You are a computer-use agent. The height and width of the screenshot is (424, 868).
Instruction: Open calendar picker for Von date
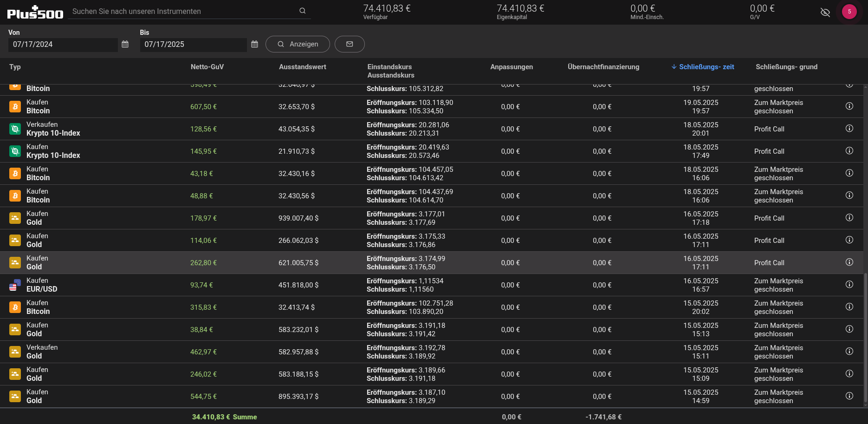tap(125, 44)
